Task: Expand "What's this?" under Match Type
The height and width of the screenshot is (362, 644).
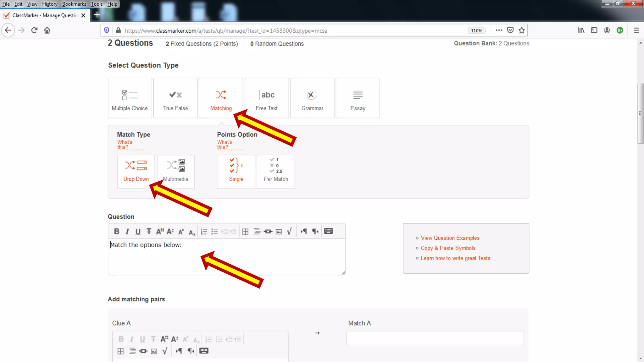Action: coord(125,145)
